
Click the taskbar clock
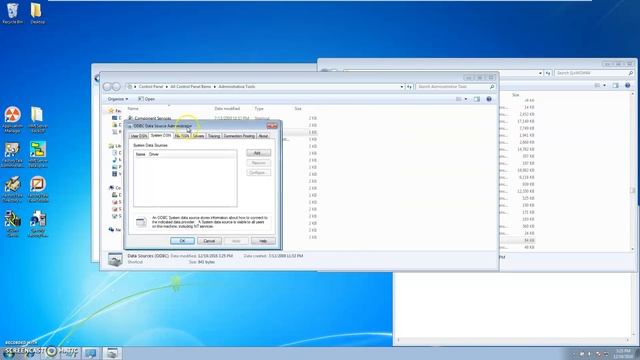[x=623, y=353]
